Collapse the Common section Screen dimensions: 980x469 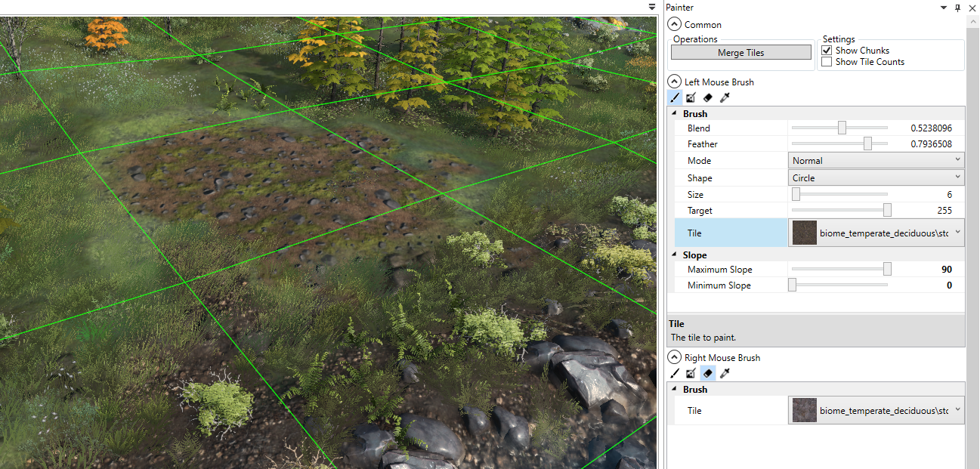pos(673,23)
